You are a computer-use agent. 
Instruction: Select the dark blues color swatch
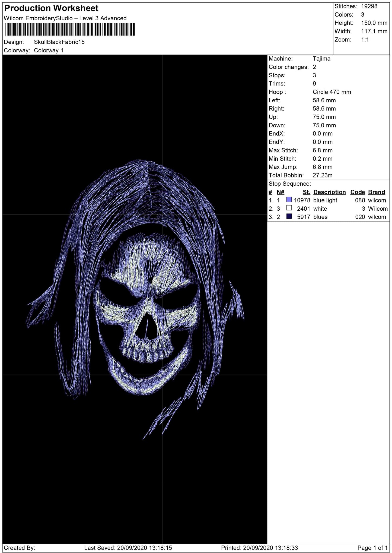(289, 216)
